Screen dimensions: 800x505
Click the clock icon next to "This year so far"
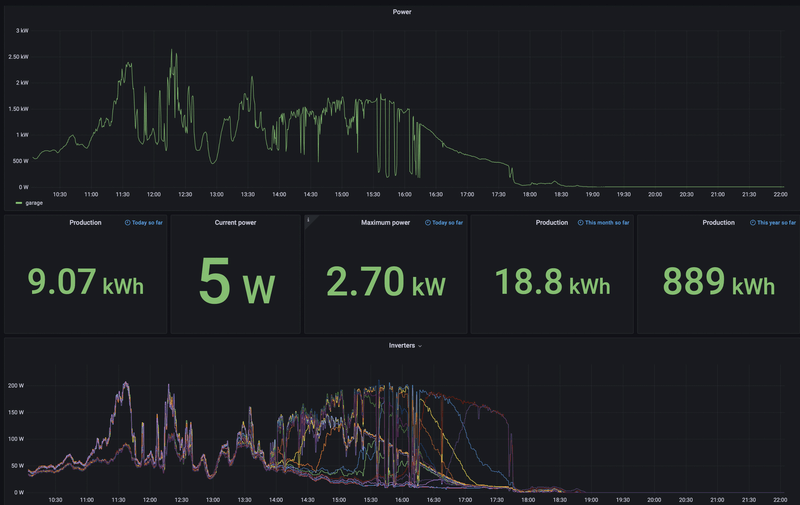tap(753, 223)
